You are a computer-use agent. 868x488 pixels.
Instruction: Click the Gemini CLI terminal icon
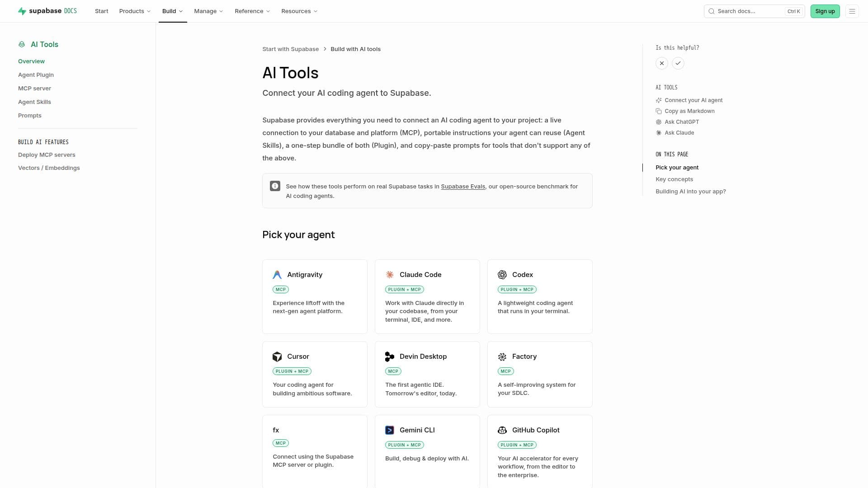click(390, 430)
